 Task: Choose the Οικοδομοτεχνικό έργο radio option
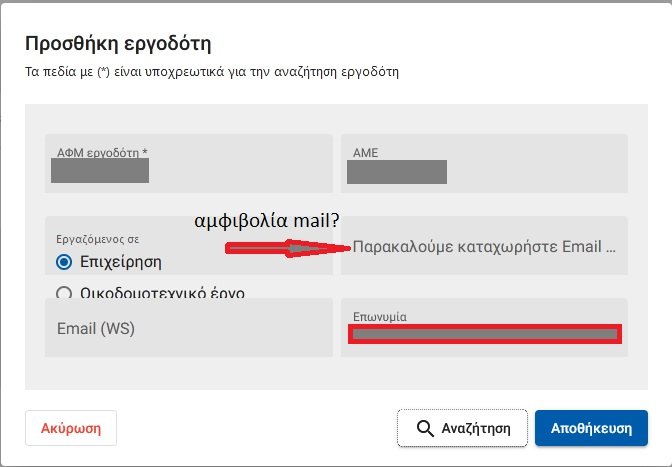pyautogui.click(x=64, y=294)
